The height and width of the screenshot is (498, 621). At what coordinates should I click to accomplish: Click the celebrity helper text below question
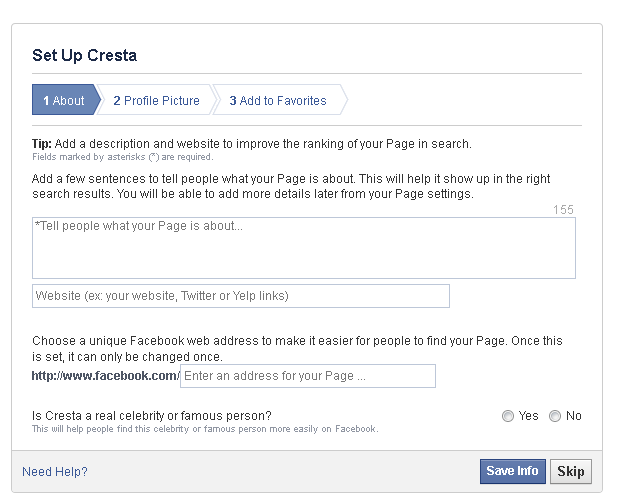205,429
